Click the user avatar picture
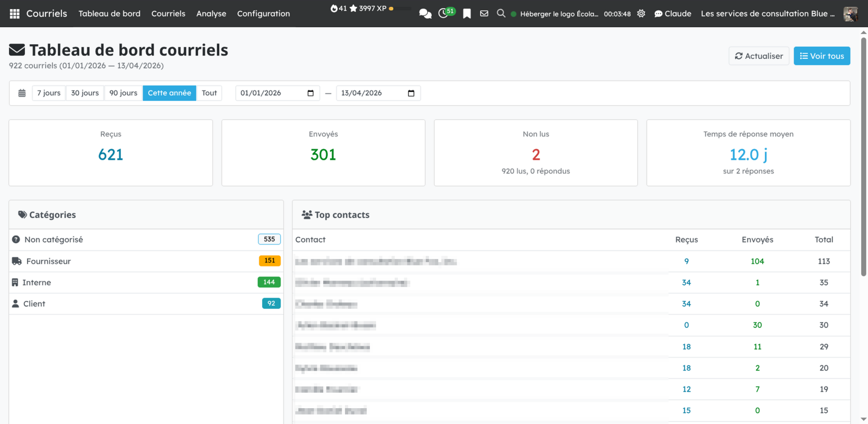Image resolution: width=868 pixels, height=424 pixels. coord(850,14)
